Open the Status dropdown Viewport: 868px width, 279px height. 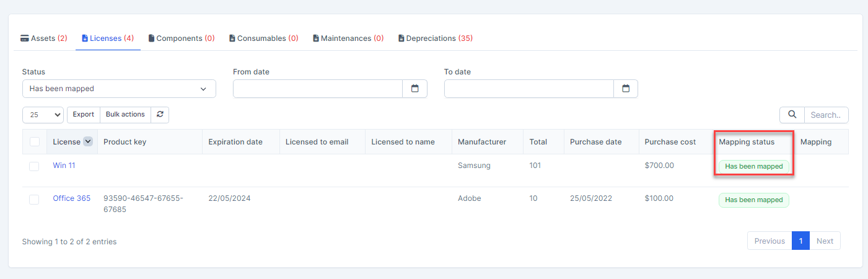click(119, 89)
